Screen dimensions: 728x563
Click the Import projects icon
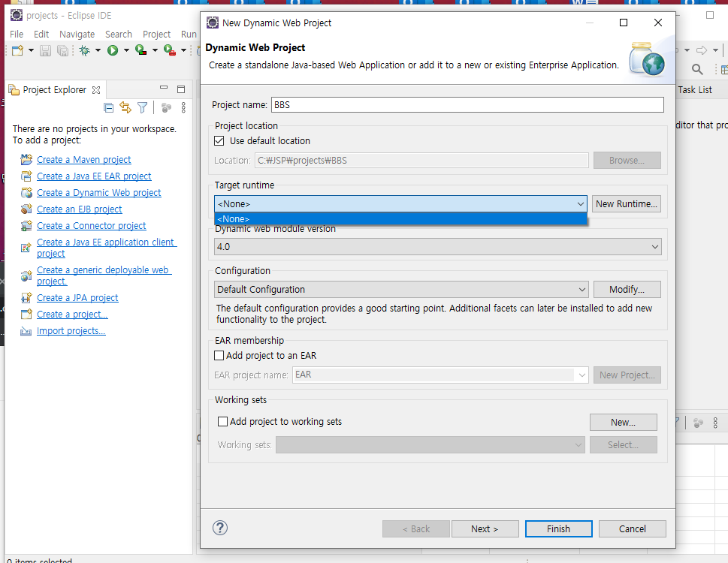pos(26,331)
